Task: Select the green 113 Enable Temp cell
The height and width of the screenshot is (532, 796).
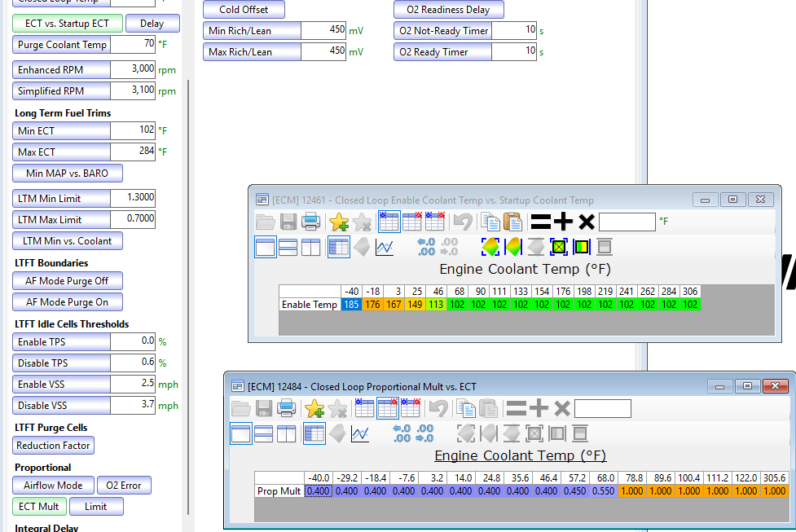Action: point(436,305)
